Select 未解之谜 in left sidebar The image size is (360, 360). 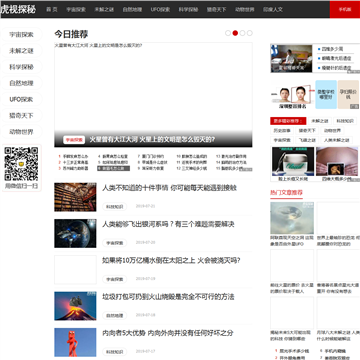tap(22, 51)
